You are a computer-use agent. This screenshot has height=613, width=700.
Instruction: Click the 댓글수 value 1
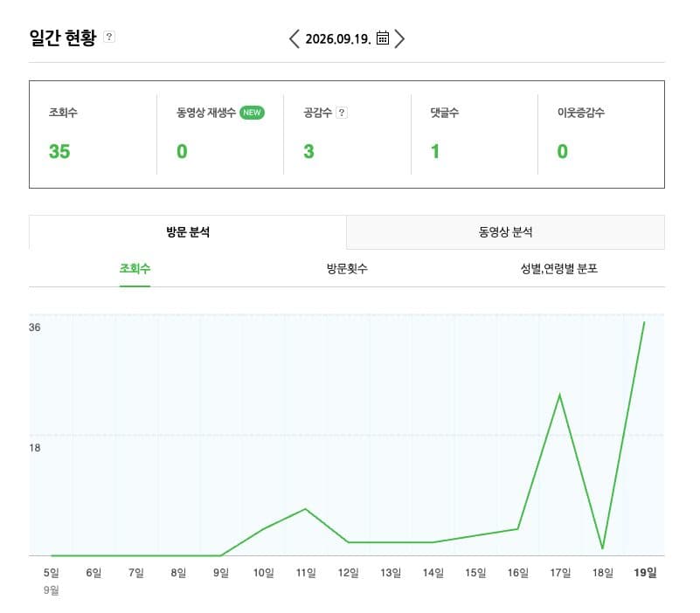pyautogui.click(x=435, y=151)
